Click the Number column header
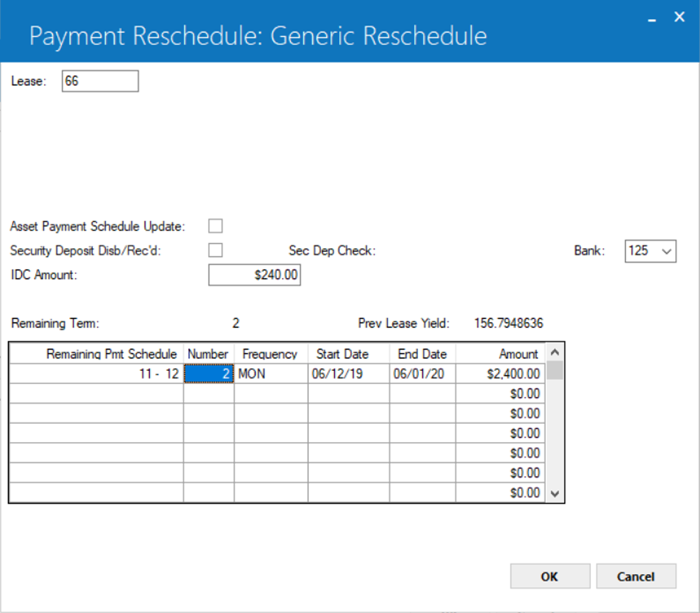 209,354
